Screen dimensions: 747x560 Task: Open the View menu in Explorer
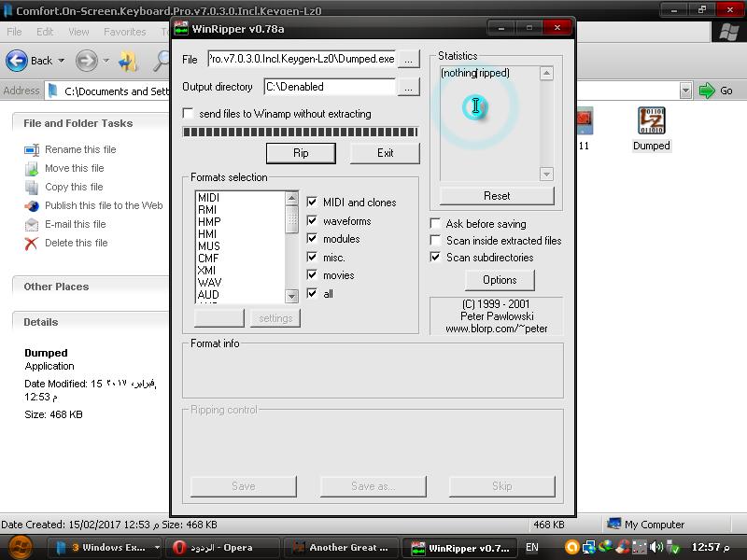tap(78, 32)
